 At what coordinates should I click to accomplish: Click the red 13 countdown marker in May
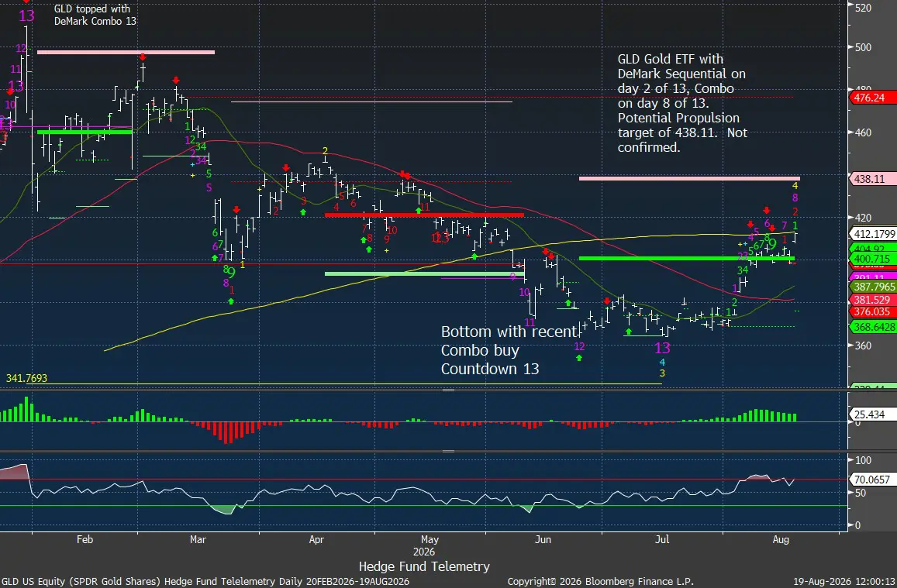click(441, 238)
